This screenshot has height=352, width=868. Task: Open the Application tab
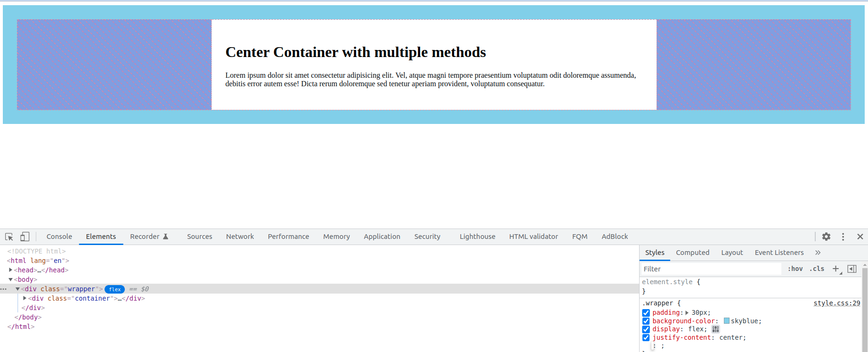tap(382, 237)
